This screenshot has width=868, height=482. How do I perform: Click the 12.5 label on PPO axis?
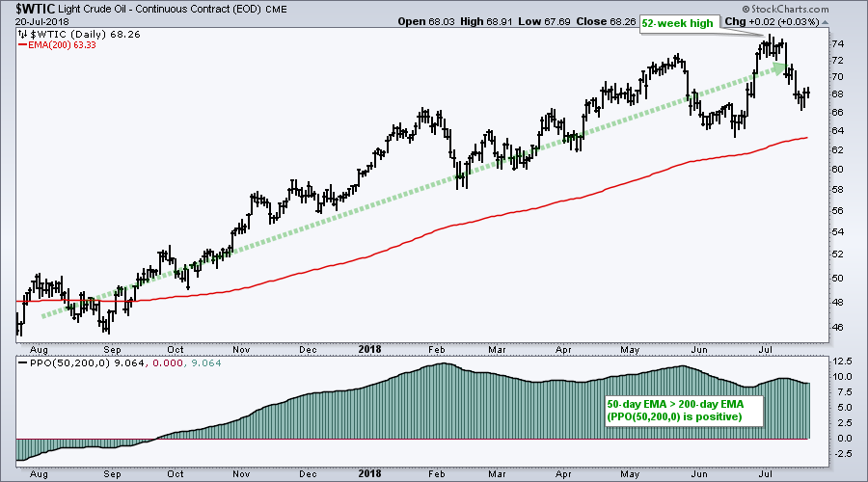coord(842,361)
